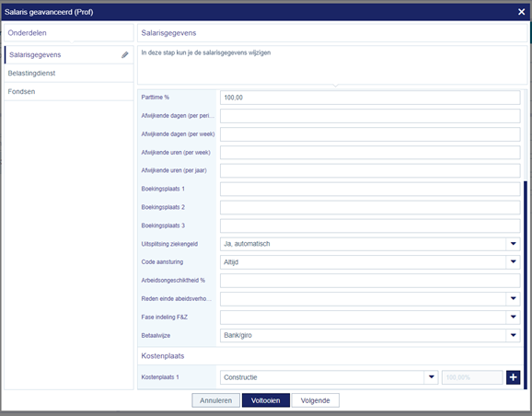Close the Salaris geavanceerd dialog
The width and height of the screenshot is (532, 416).
click(x=522, y=12)
